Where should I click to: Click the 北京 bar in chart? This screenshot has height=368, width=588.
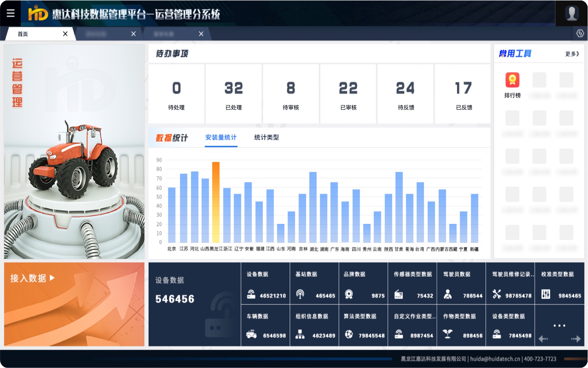(x=172, y=215)
